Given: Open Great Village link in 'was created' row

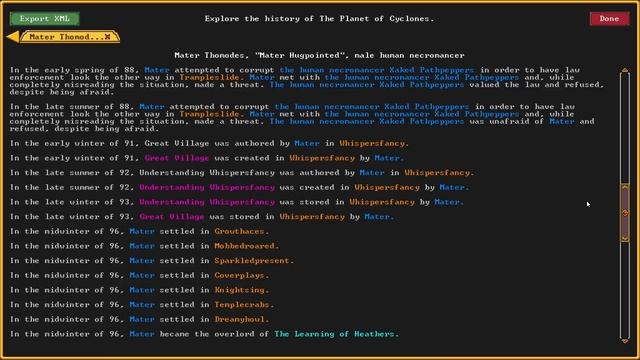Looking at the screenshot, I should (177, 158).
